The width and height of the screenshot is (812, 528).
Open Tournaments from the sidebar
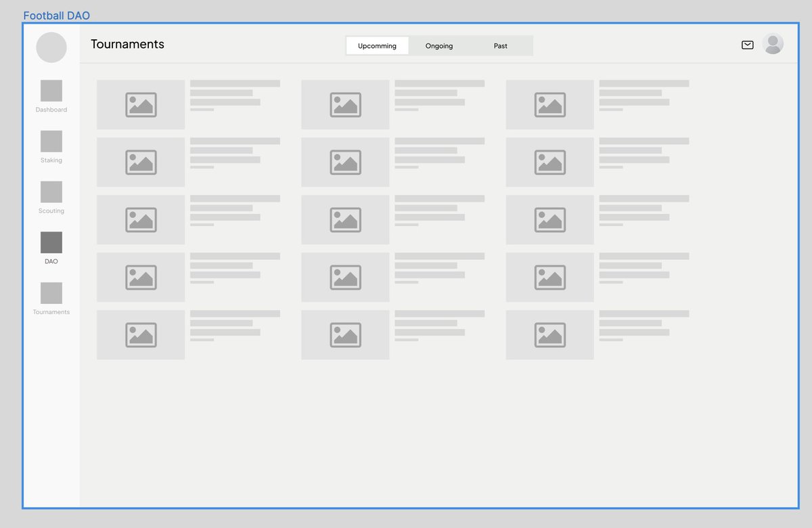[x=51, y=299]
